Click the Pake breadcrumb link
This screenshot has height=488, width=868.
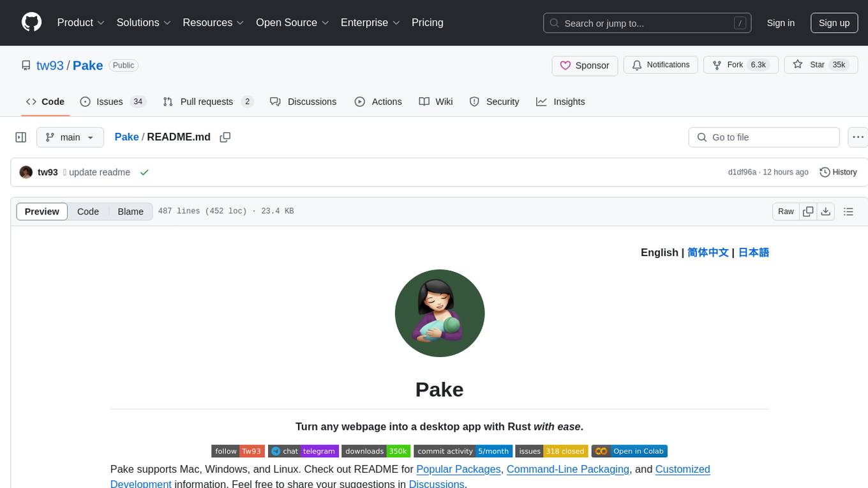[x=126, y=137]
